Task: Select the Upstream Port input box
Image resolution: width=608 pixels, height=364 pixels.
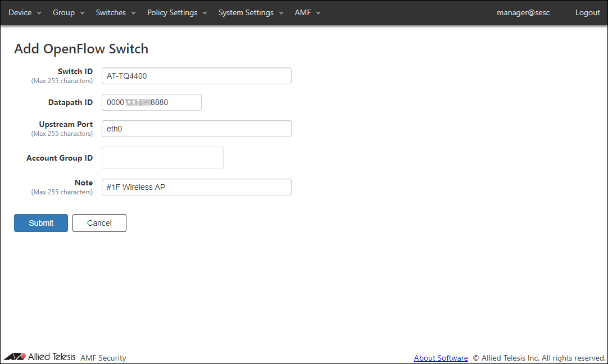Action: pos(196,129)
